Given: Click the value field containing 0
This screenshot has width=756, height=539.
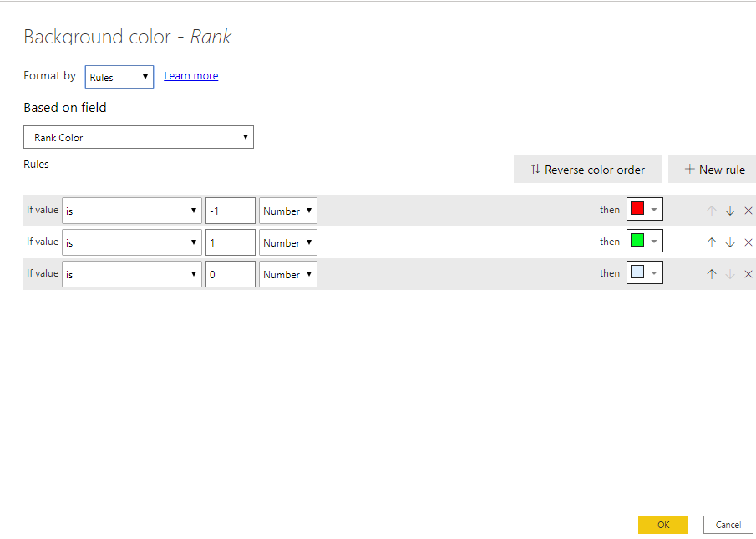Looking at the screenshot, I should pyautogui.click(x=231, y=274).
